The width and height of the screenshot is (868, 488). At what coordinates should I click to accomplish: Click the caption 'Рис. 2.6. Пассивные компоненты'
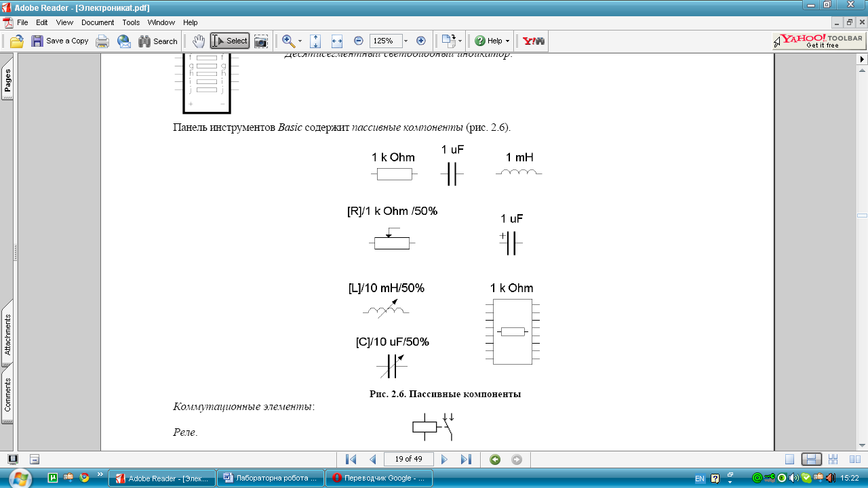(446, 394)
